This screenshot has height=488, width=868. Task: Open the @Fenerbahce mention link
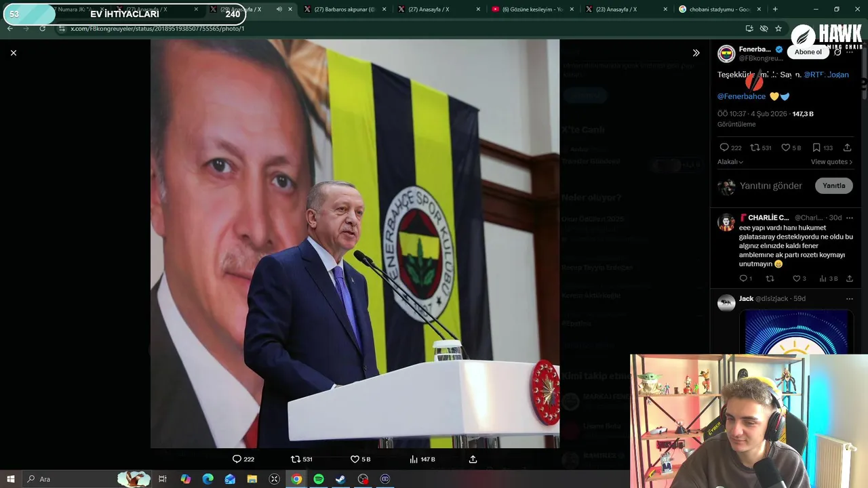point(741,96)
